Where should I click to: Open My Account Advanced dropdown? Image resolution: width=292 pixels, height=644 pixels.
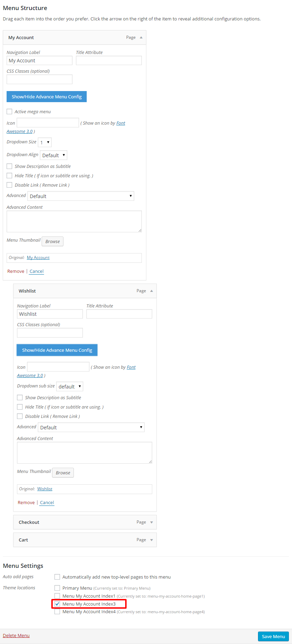(81, 196)
